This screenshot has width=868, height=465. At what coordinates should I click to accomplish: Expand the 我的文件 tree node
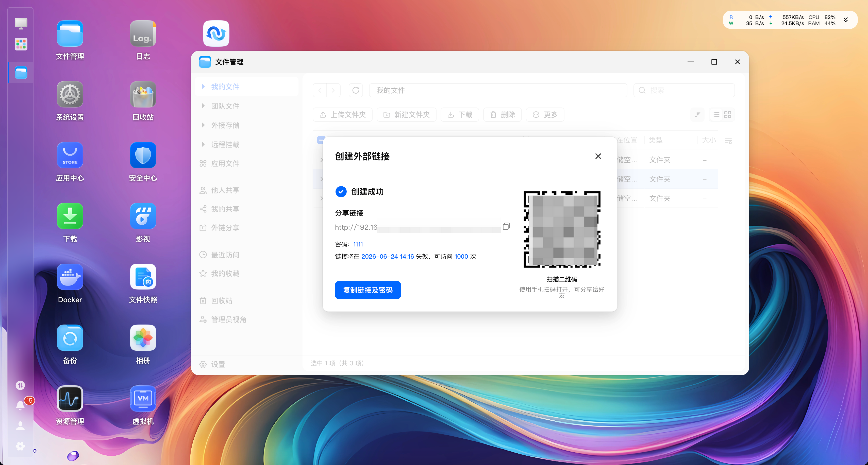pyautogui.click(x=203, y=86)
